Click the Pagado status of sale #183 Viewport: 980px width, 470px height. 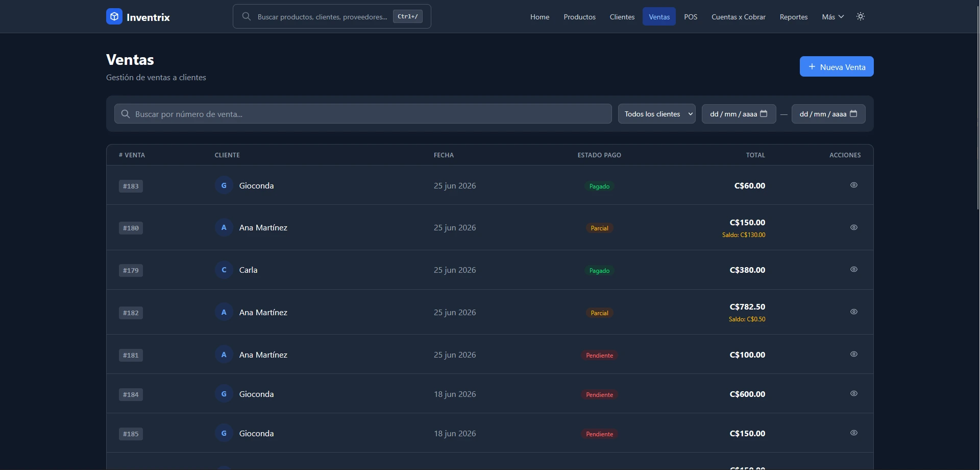[x=599, y=186]
